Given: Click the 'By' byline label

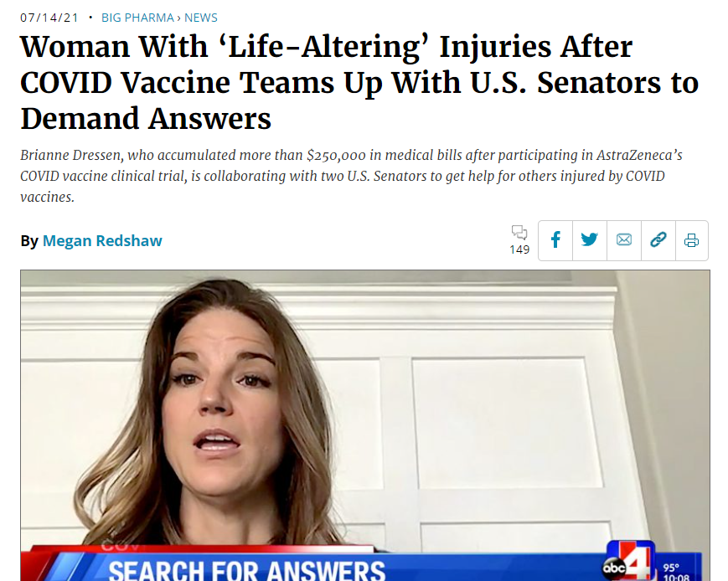Looking at the screenshot, I should pos(29,241).
